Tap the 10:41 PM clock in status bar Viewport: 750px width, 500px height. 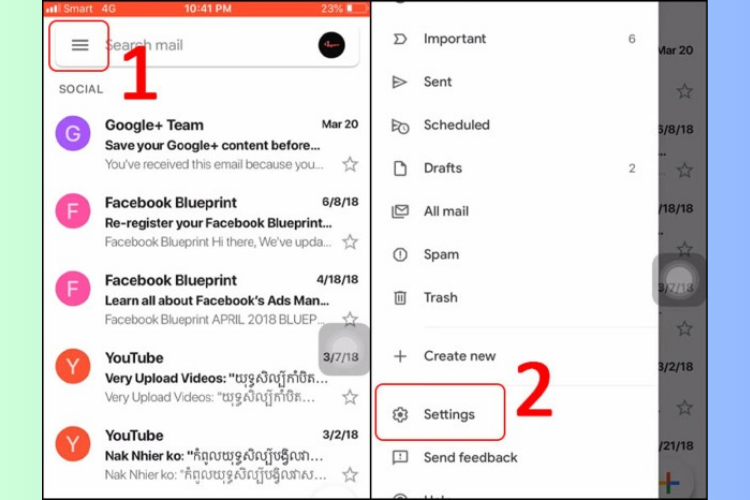208,8
